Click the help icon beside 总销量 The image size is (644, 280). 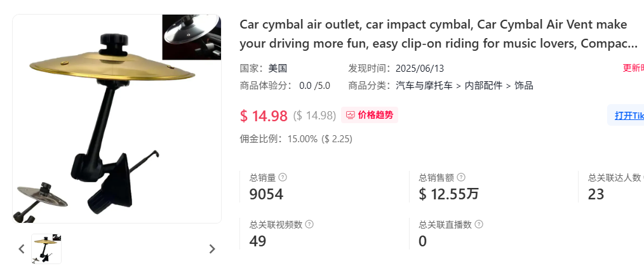pyautogui.click(x=283, y=177)
